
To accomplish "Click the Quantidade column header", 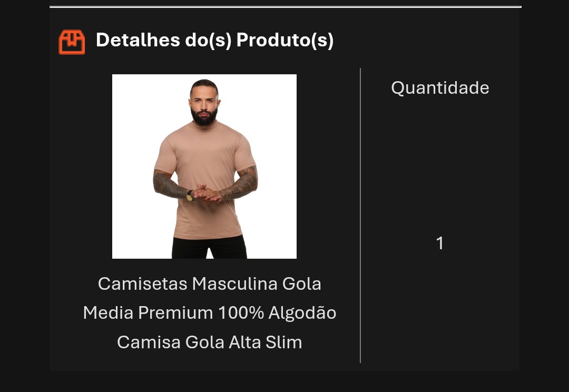I will (x=440, y=87).
